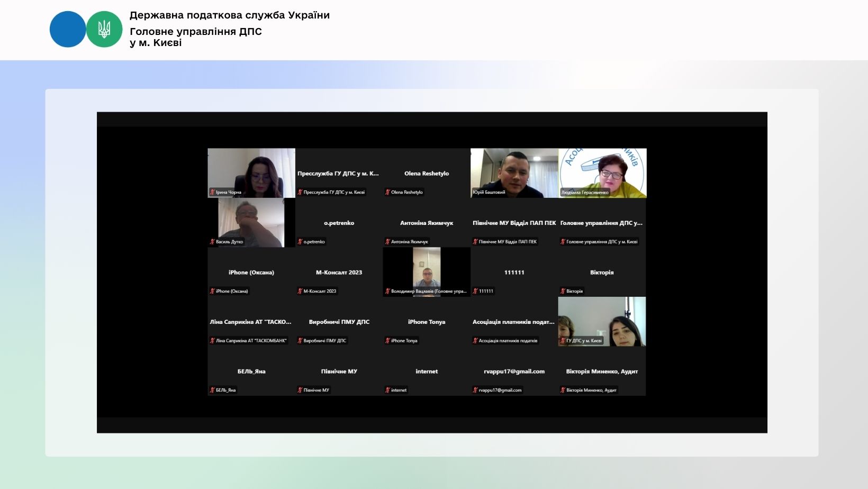
Task: Click muted mic icon beside o.petrenko label
Action: click(x=300, y=242)
